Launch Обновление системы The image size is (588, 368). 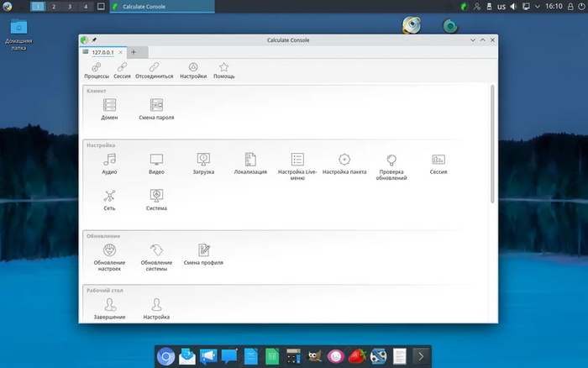click(156, 250)
